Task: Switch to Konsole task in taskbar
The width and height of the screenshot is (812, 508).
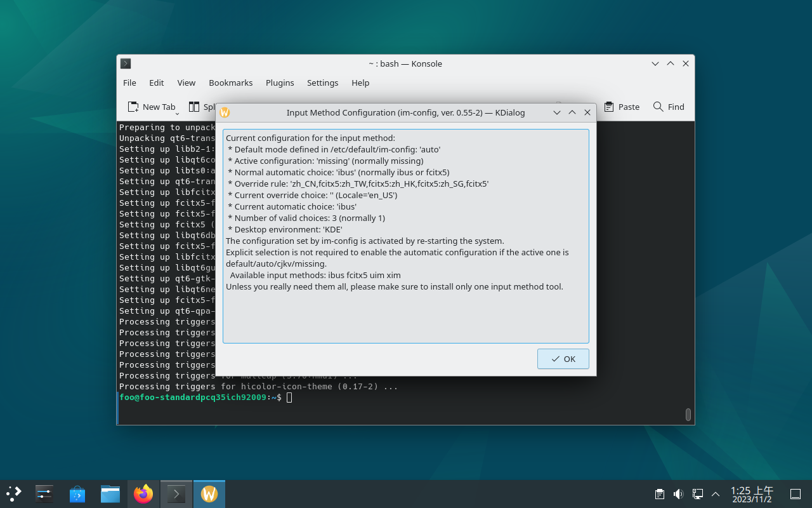Action: (x=176, y=493)
